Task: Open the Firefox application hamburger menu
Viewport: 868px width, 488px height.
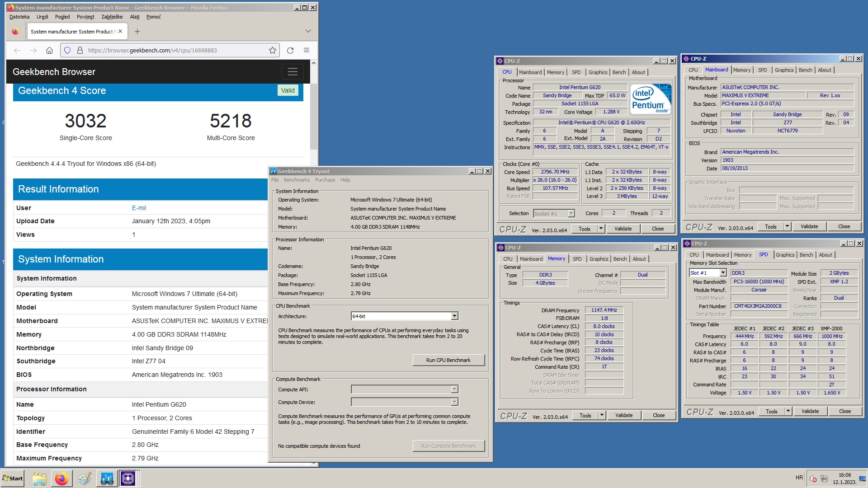Action: tap(307, 50)
